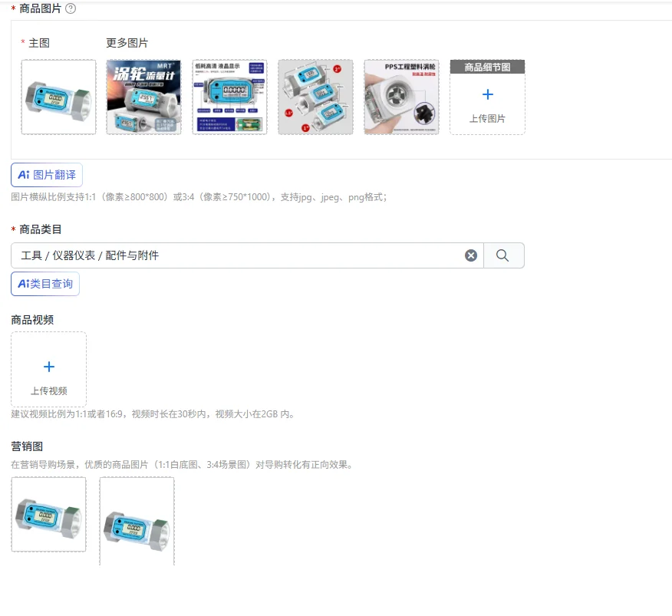Select the second 营销图 tall thumbnail
672x616 pixels.
pos(137,522)
